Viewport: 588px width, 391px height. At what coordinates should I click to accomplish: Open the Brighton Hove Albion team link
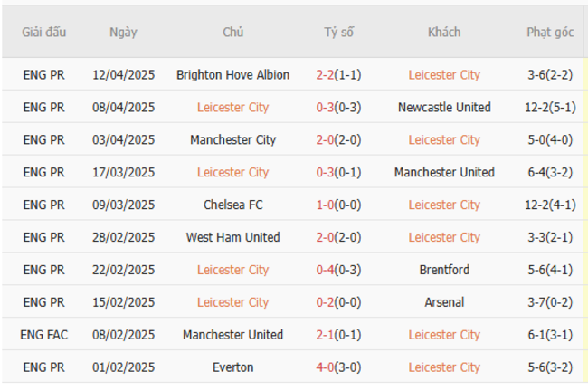click(x=232, y=75)
